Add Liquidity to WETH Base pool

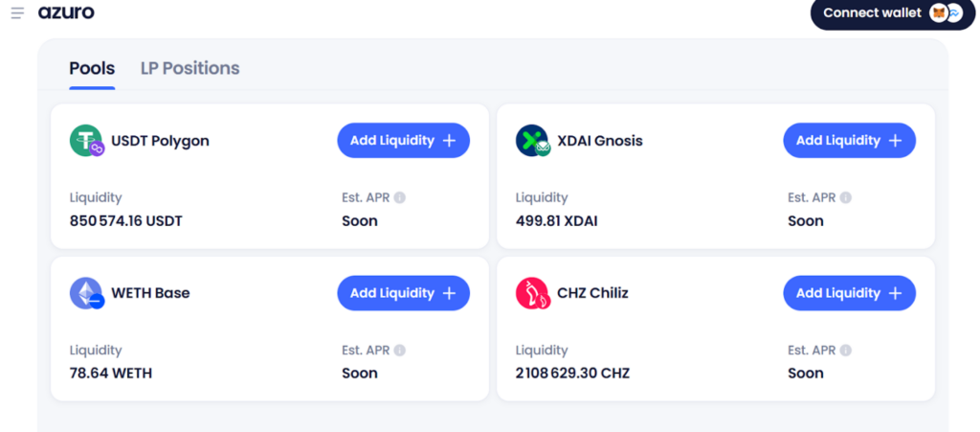[403, 293]
